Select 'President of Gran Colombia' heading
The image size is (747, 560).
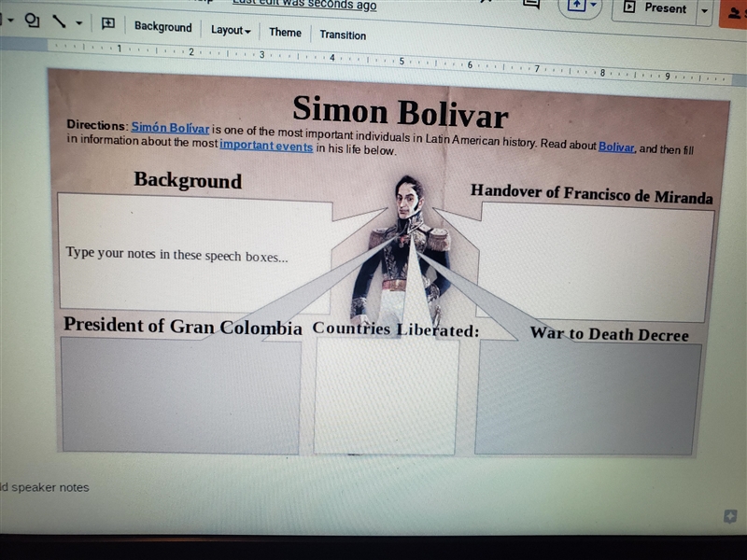183,326
